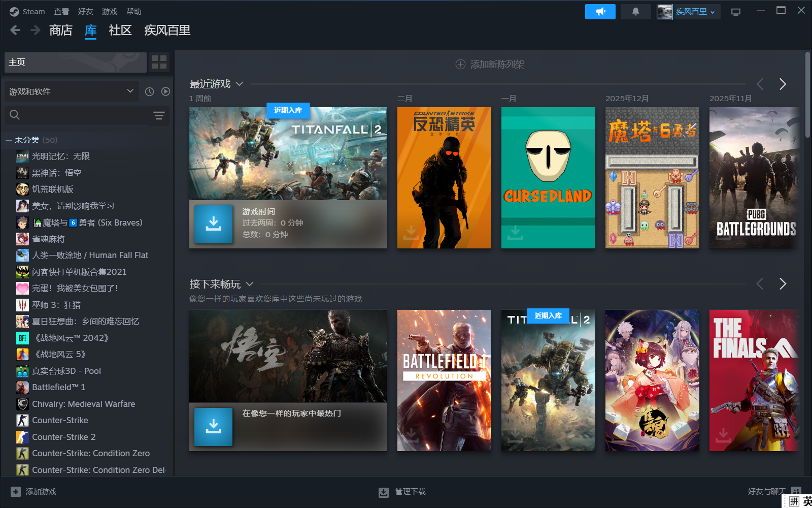Select 巫师 3：狂猎 in the list
The height and width of the screenshot is (508, 812).
(x=56, y=305)
